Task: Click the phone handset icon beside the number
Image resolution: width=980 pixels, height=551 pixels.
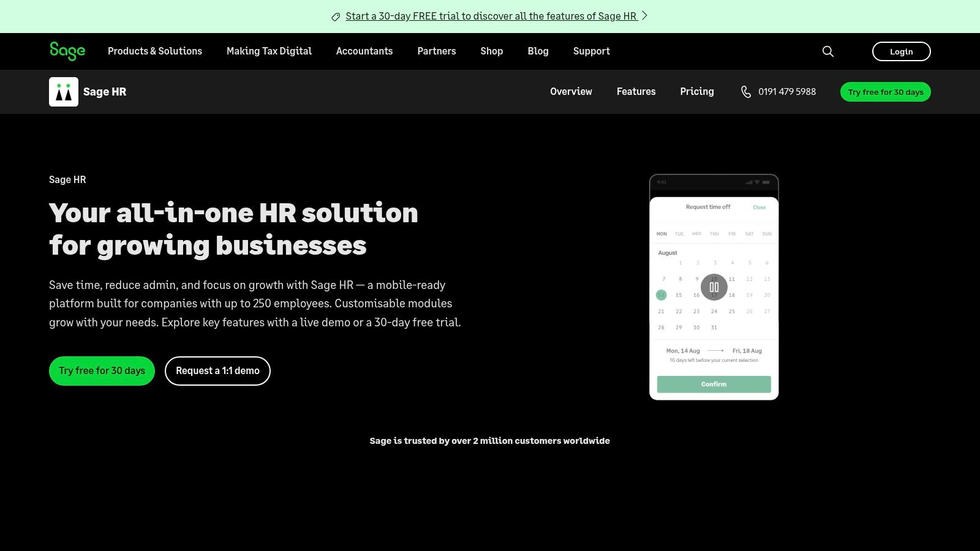Action: 746,92
